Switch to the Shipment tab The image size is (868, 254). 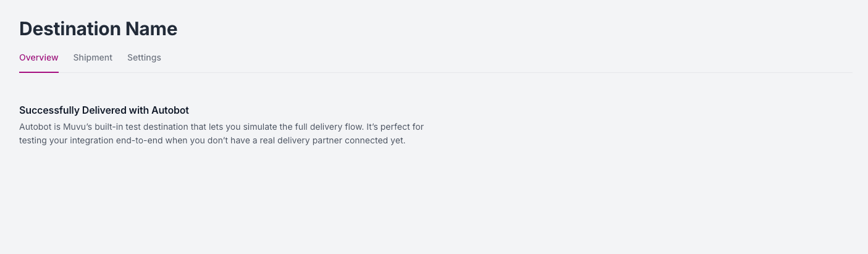[x=93, y=57]
